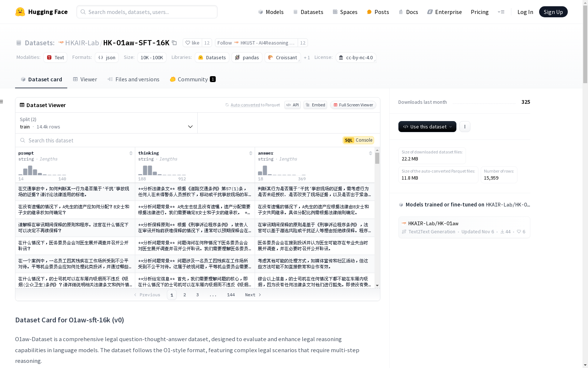Sort the thinking column with its sort icon

click(x=251, y=153)
